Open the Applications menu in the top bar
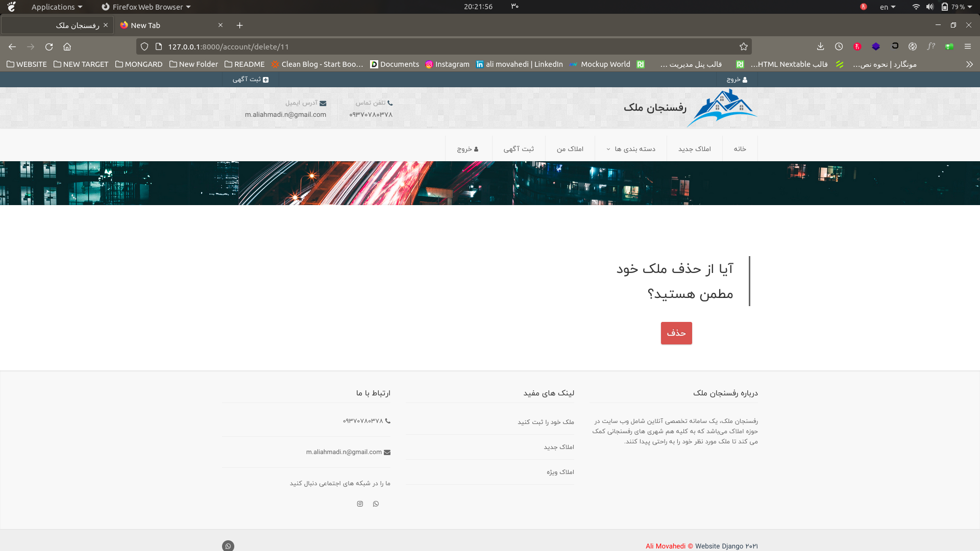The image size is (980, 551). coord(56,7)
